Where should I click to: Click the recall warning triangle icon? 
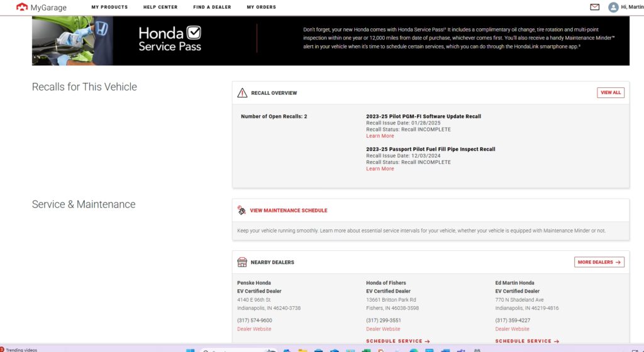(x=242, y=93)
